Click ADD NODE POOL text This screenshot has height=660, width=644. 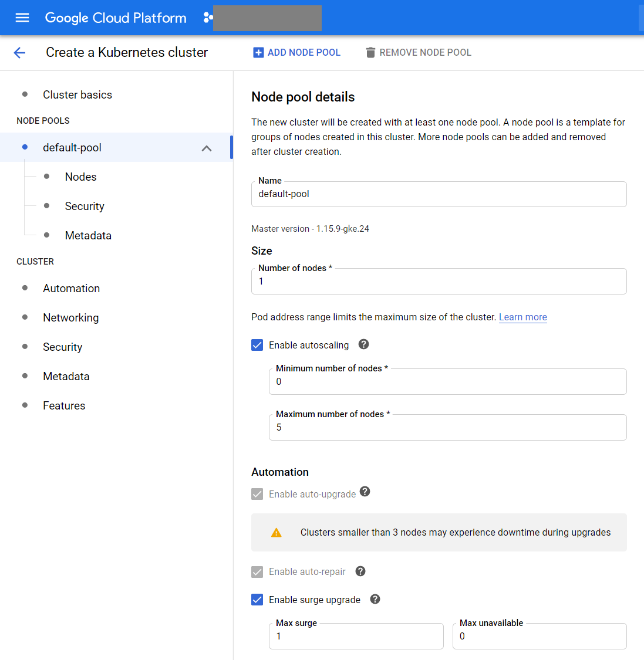[x=304, y=53]
